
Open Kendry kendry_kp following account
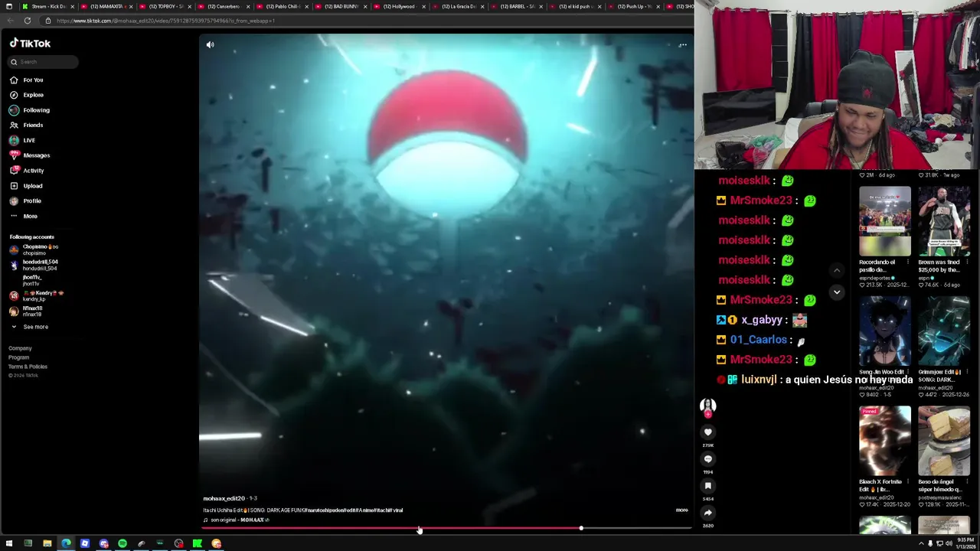pos(37,295)
